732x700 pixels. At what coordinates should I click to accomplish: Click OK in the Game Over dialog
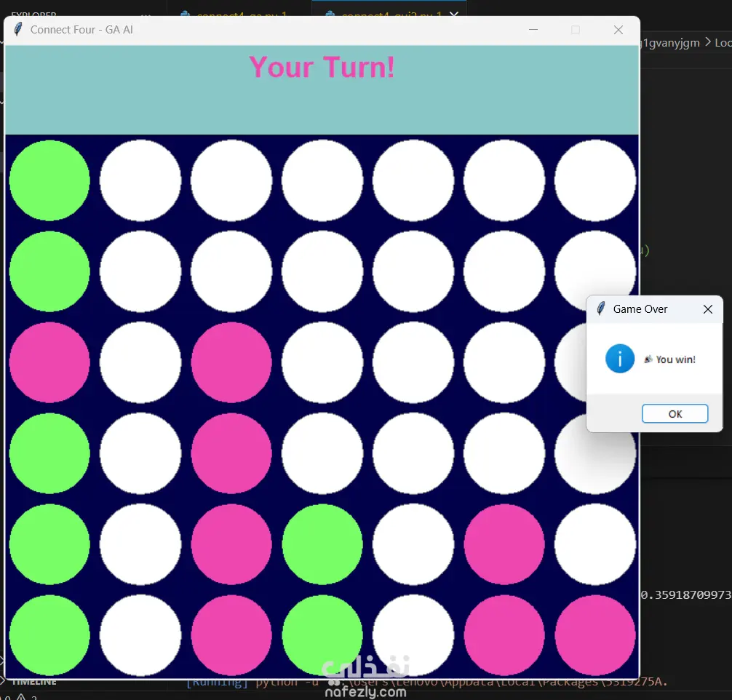(x=675, y=414)
